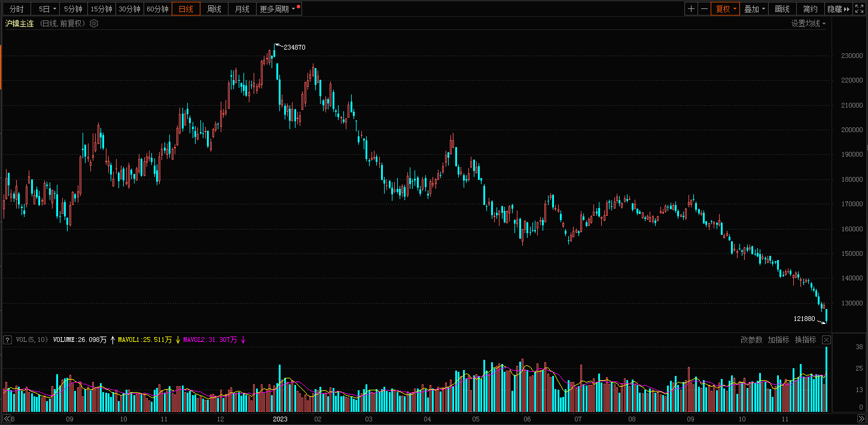Click MAVOL2:31.307万 magenta value
The height and width of the screenshot is (425, 868).
[210, 340]
